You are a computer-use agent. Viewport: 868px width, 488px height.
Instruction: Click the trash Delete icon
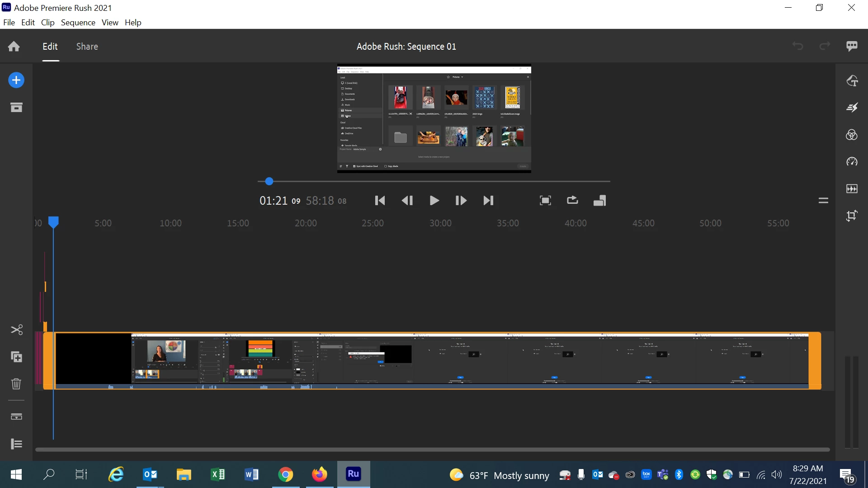pyautogui.click(x=16, y=384)
